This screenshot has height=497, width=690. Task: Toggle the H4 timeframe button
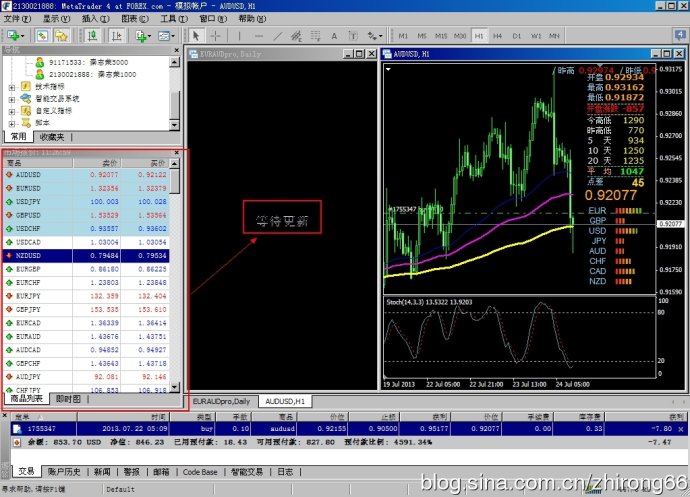pos(497,36)
